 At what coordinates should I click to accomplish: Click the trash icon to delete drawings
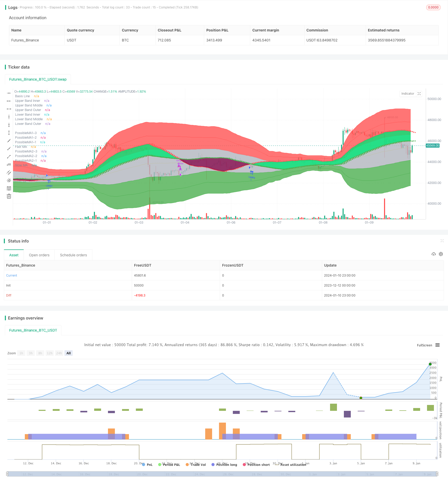click(9, 196)
